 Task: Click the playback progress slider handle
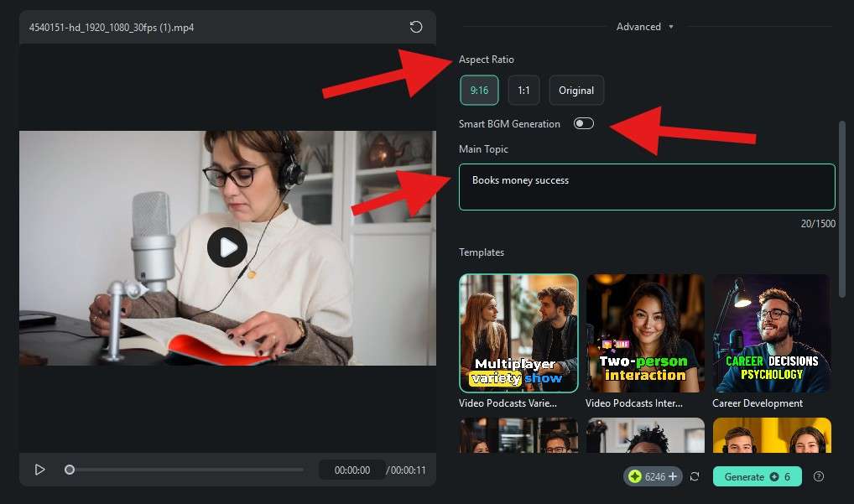coord(69,470)
